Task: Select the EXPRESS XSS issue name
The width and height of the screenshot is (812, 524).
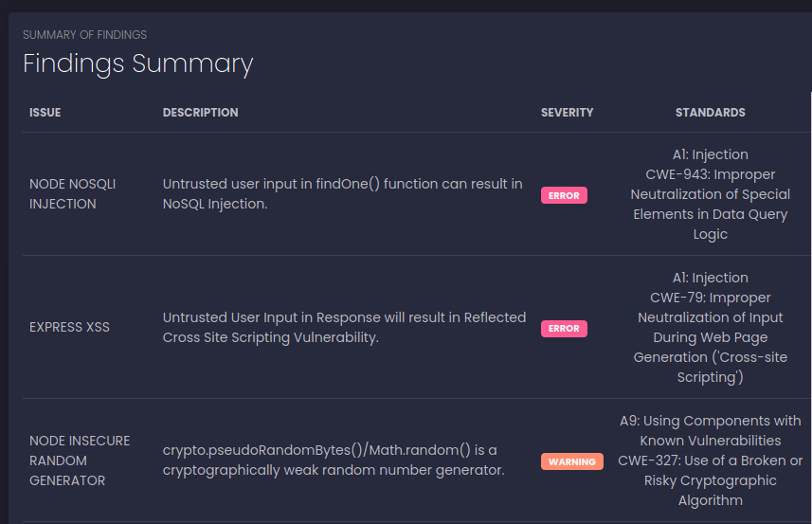Action: 69,327
